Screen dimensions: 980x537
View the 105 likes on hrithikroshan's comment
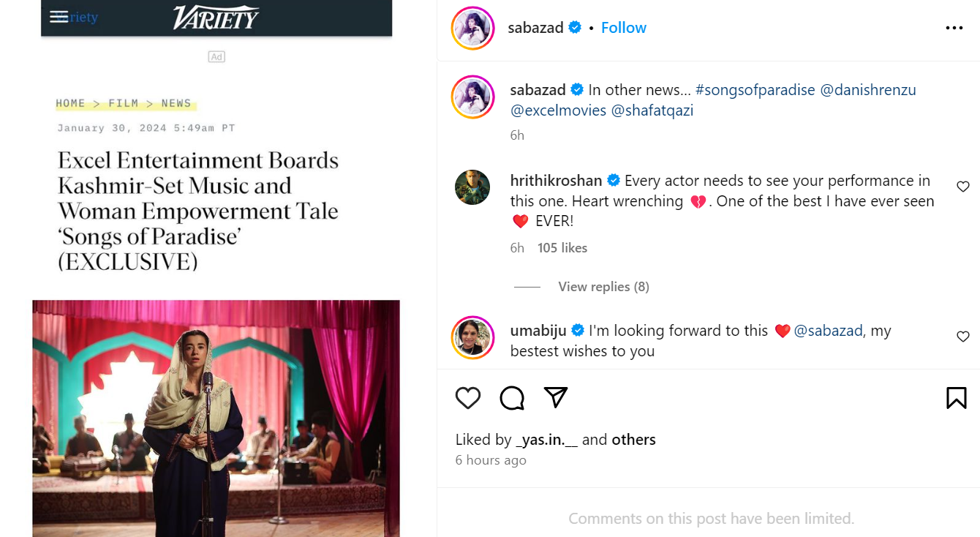pos(562,248)
